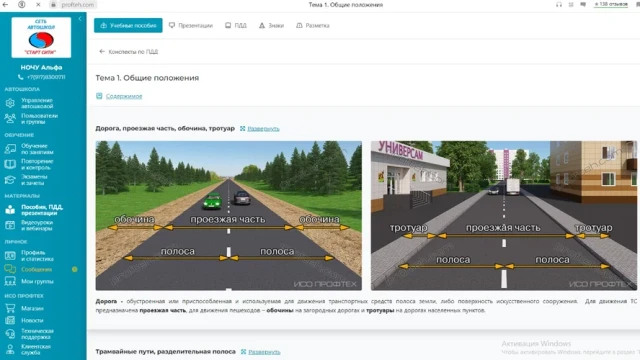Screen dimensions: 640x360
Task: Switch to the Знаки tab
Action: point(271,25)
